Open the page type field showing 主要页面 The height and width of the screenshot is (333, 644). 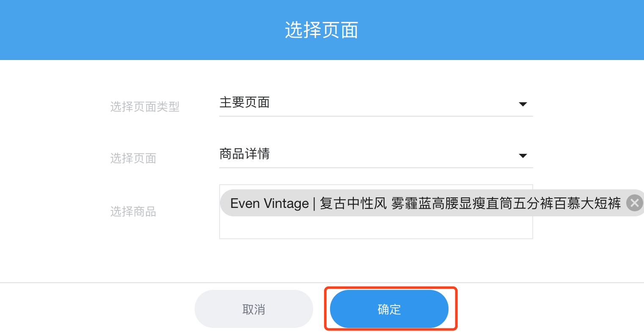(x=376, y=103)
